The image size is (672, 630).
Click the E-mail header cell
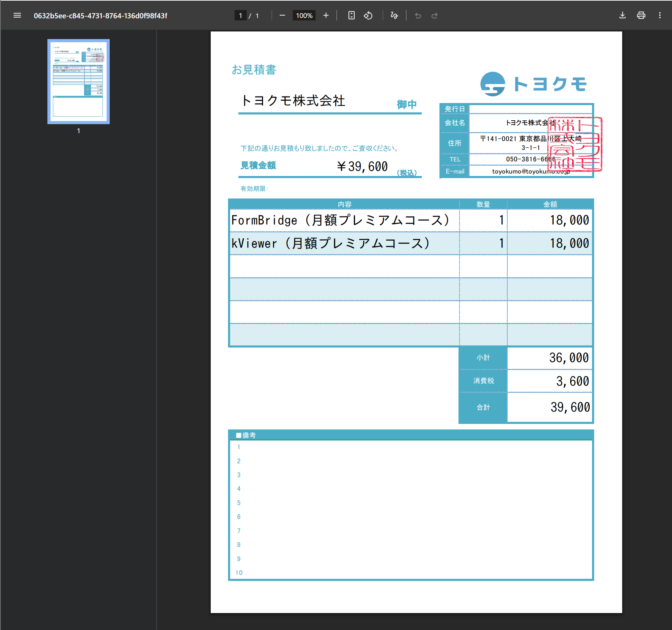(x=455, y=171)
